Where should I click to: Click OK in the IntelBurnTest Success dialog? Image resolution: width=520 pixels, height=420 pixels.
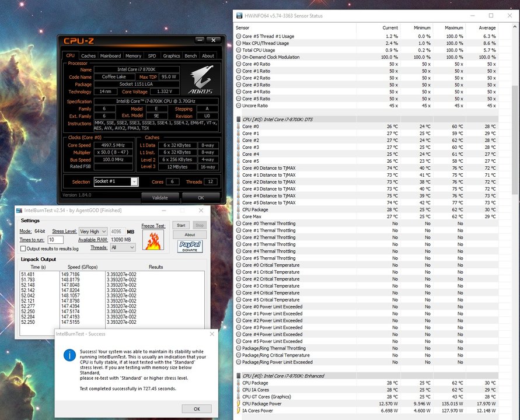point(197,409)
